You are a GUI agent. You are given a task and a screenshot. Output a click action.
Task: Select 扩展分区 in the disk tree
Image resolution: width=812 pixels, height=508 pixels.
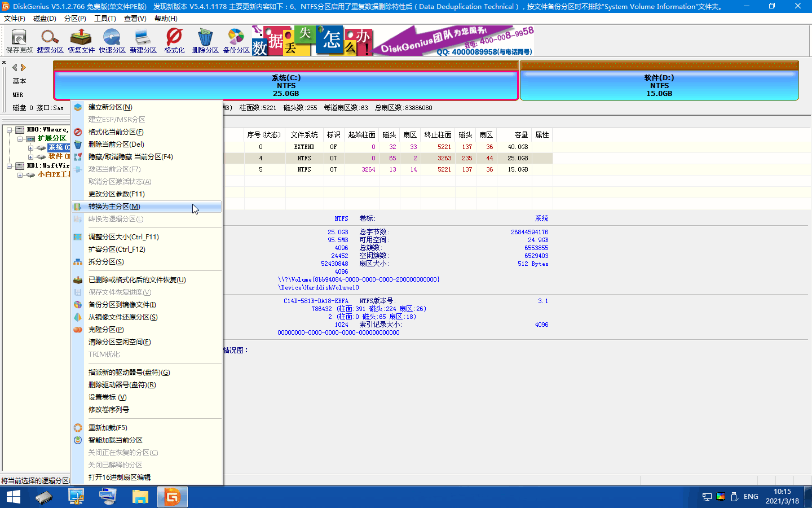[52, 138]
